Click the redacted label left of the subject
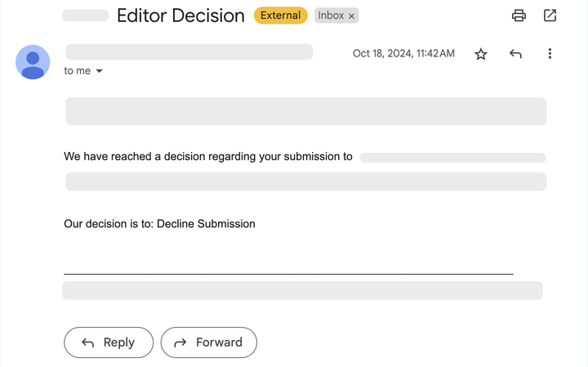 point(86,16)
